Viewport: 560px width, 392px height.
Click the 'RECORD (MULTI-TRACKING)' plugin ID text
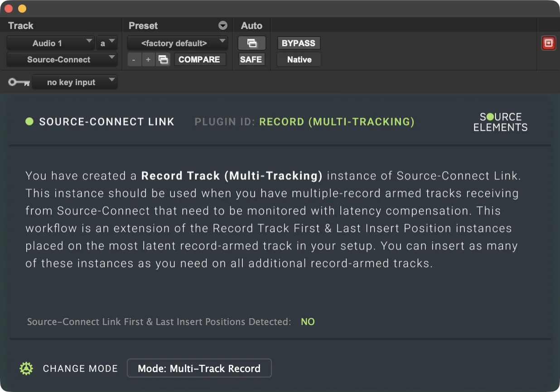(x=337, y=122)
